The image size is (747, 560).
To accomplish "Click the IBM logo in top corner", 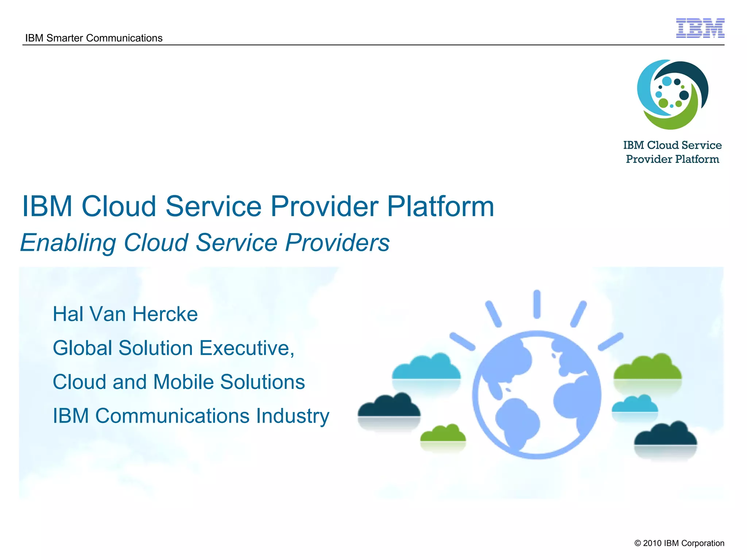I will tap(700, 28).
